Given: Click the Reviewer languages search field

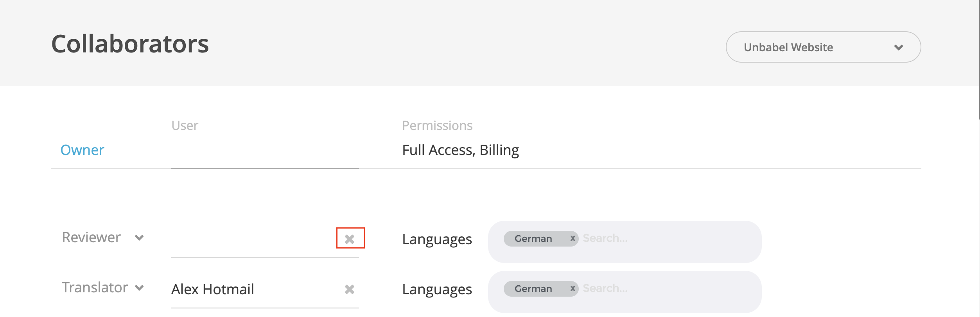Looking at the screenshot, I should coord(665,238).
